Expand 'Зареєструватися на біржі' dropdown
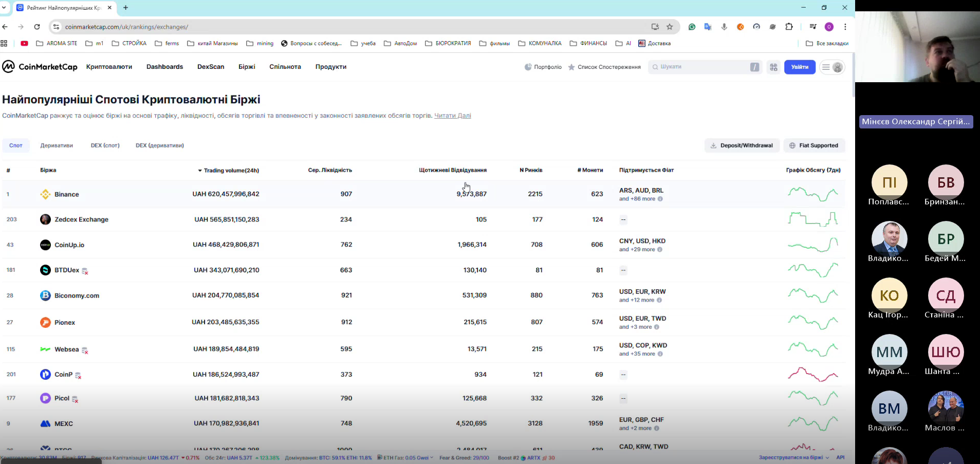Image resolution: width=980 pixels, height=464 pixels. 793,457
